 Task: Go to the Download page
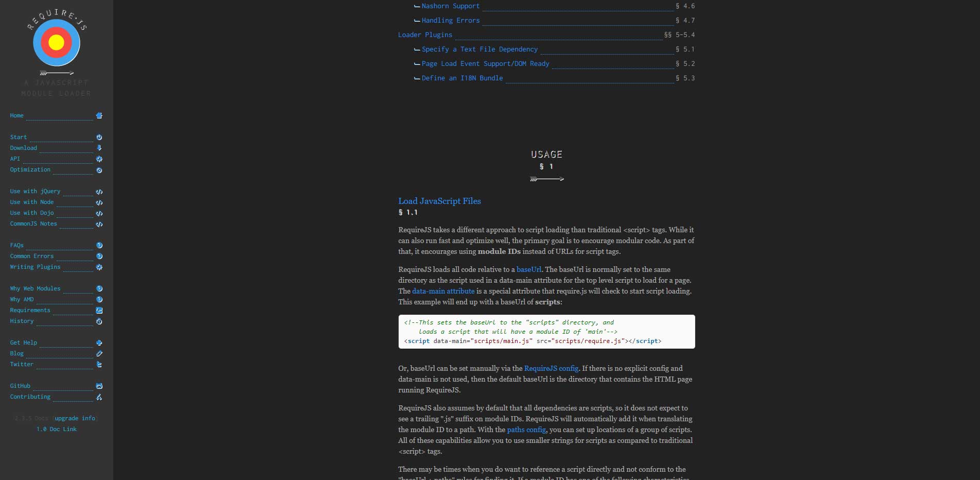click(x=24, y=148)
